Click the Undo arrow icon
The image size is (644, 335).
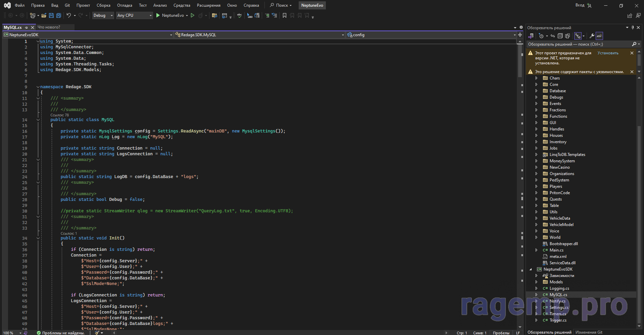click(68, 15)
